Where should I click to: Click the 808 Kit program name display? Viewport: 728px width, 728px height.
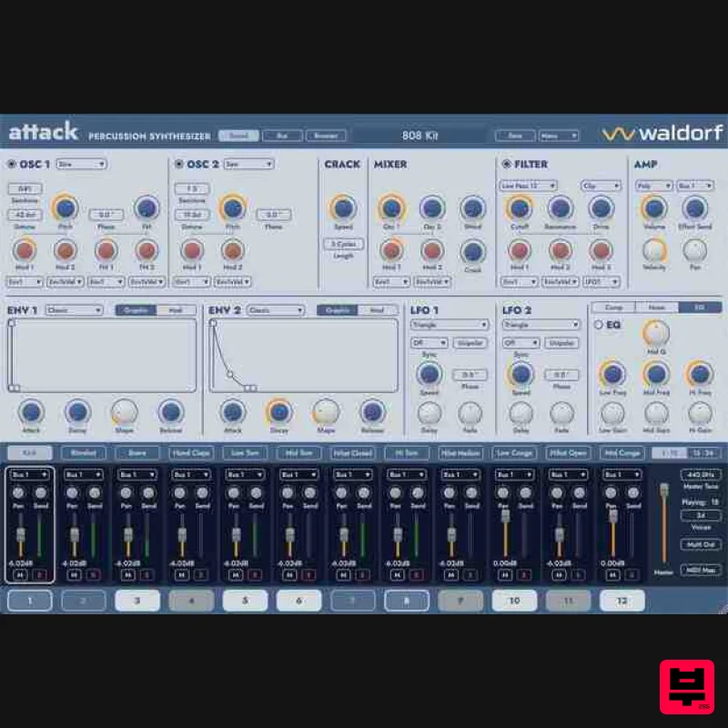(x=419, y=134)
